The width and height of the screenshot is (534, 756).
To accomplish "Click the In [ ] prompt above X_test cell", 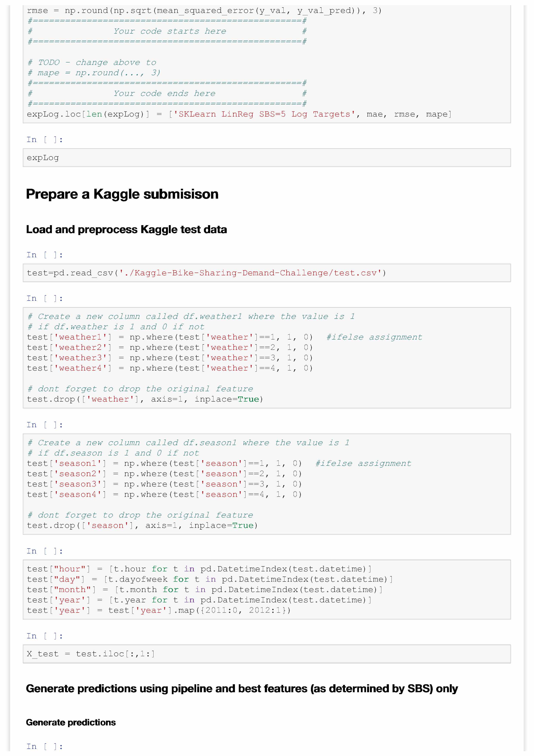I will coord(44,636).
